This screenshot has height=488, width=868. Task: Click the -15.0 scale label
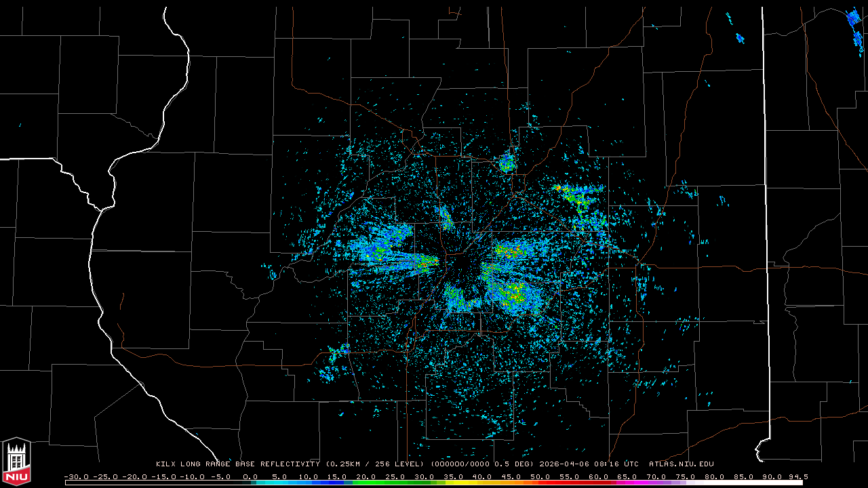[x=163, y=477]
